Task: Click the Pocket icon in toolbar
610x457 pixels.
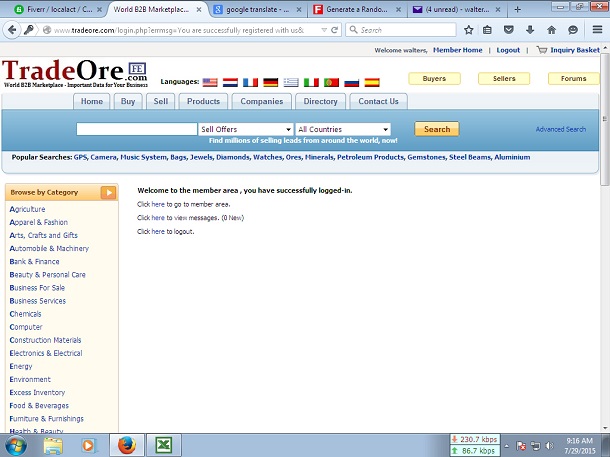Action: point(508,30)
